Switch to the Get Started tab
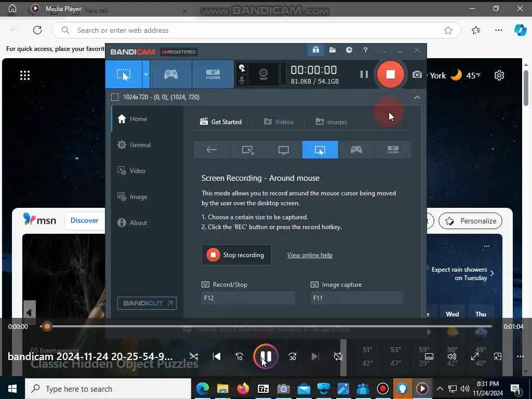The image size is (532, 399). [x=220, y=122]
